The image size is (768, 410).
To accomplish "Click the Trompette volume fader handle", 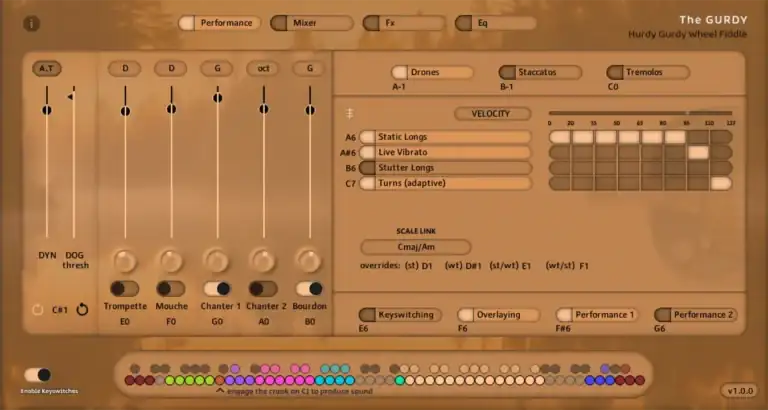I will [x=125, y=111].
